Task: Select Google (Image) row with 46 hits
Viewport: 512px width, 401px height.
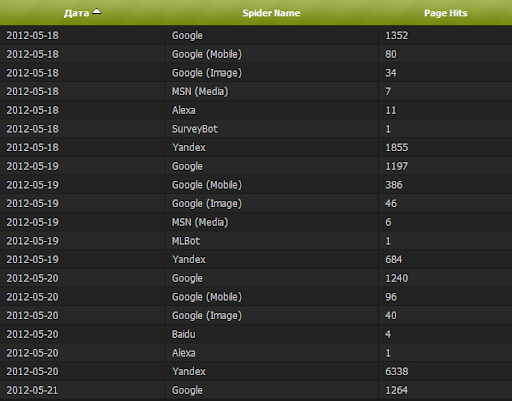Action: coord(256,204)
